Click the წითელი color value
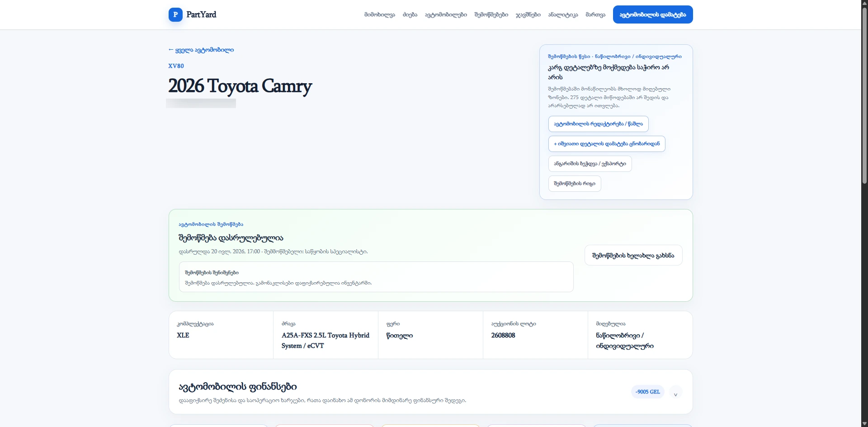 (400, 336)
